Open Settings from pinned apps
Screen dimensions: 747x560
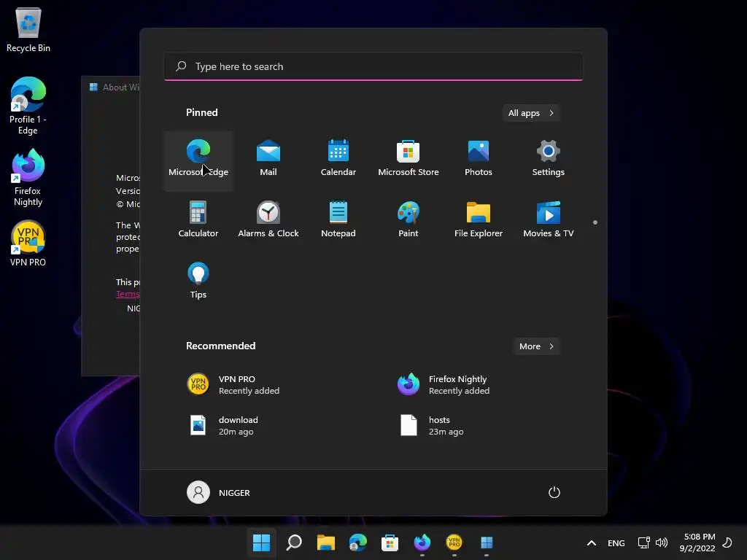549,161
